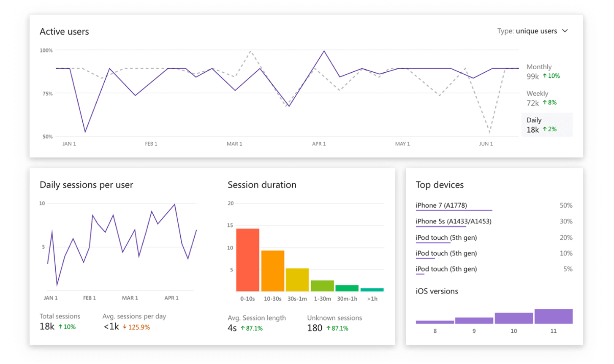This screenshot has width=614, height=364.
Task: Select the Weekly 72k active users series
Action: tap(541, 98)
